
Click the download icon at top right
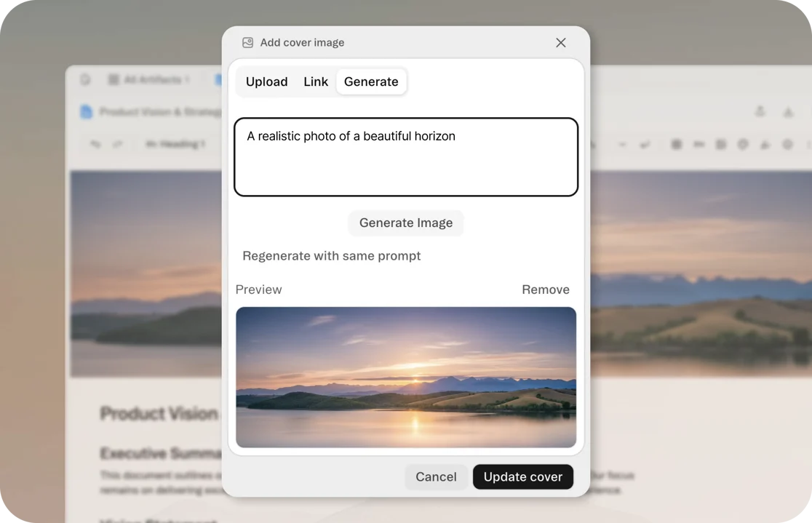coord(787,111)
